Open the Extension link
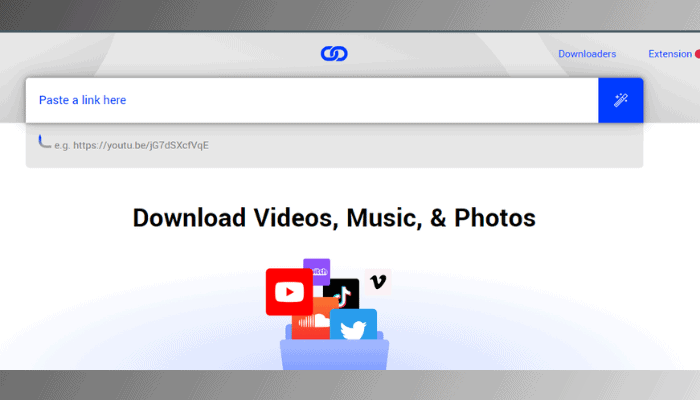 [670, 54]
